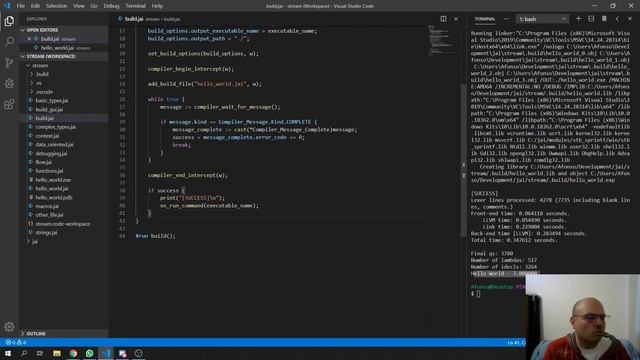Open the Selection menu
This screenshot has height=360, width=640.
56,6
